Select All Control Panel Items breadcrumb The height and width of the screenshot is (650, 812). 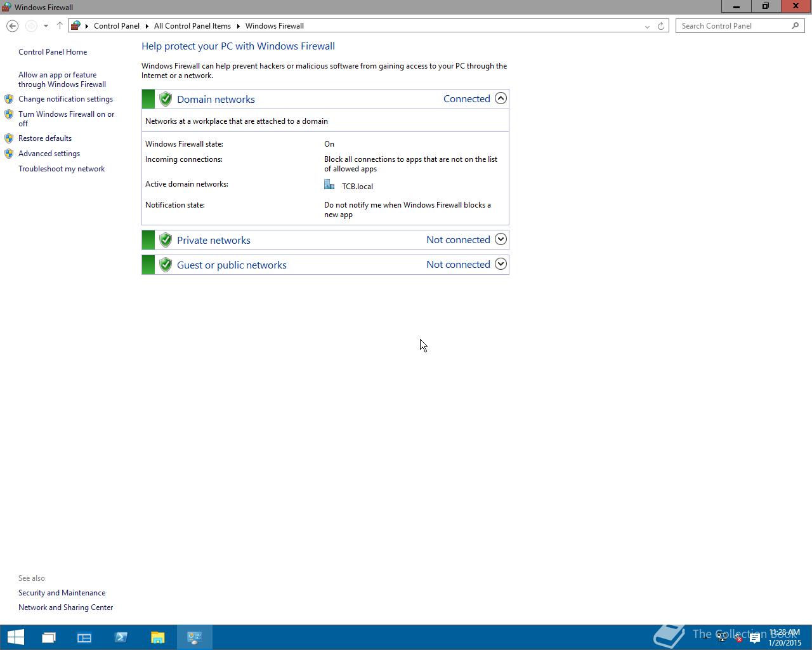[x=192, y=26]
